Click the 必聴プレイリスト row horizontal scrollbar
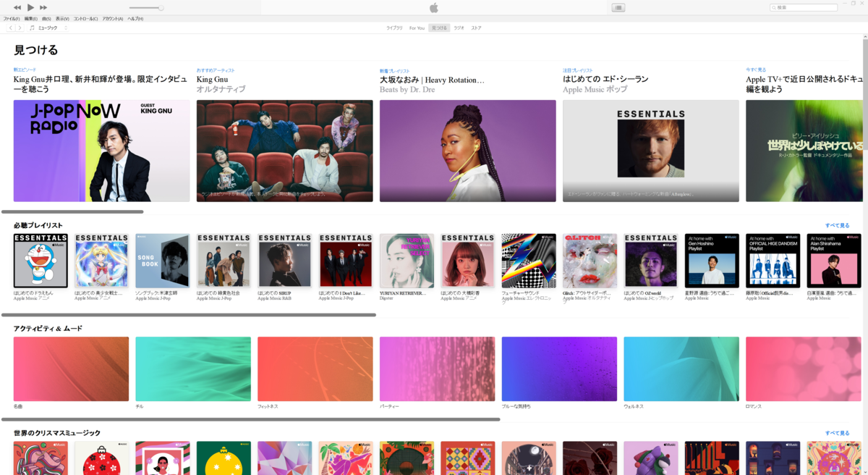868x475 pixels. 189,315
